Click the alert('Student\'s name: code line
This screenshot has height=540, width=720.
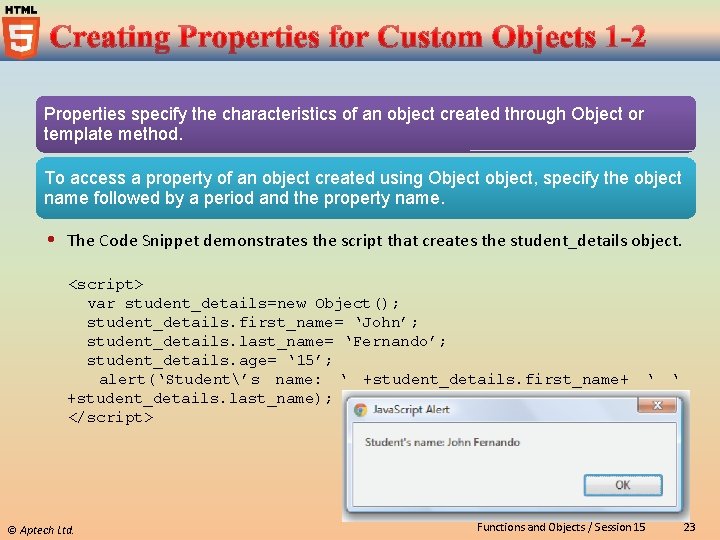pyautogui.click(x=388, y=380)
